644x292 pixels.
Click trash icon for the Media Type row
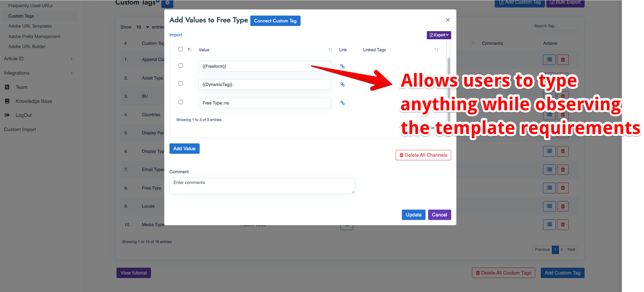point(563,225)
